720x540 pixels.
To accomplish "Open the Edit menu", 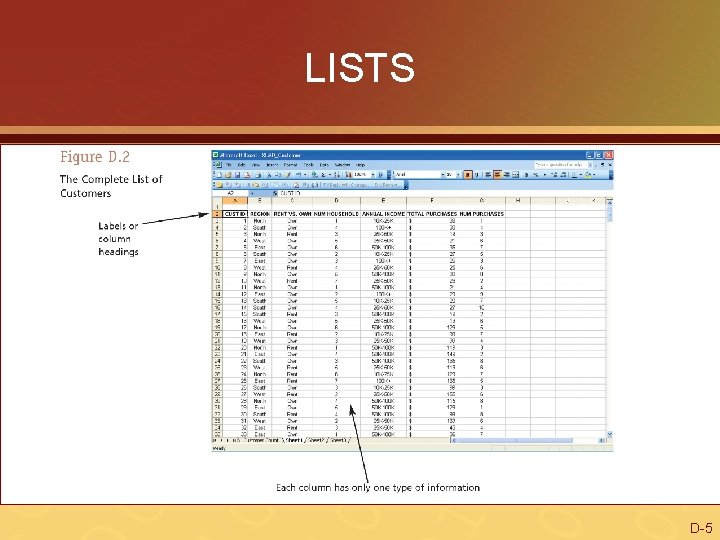I will pos(242,165).
